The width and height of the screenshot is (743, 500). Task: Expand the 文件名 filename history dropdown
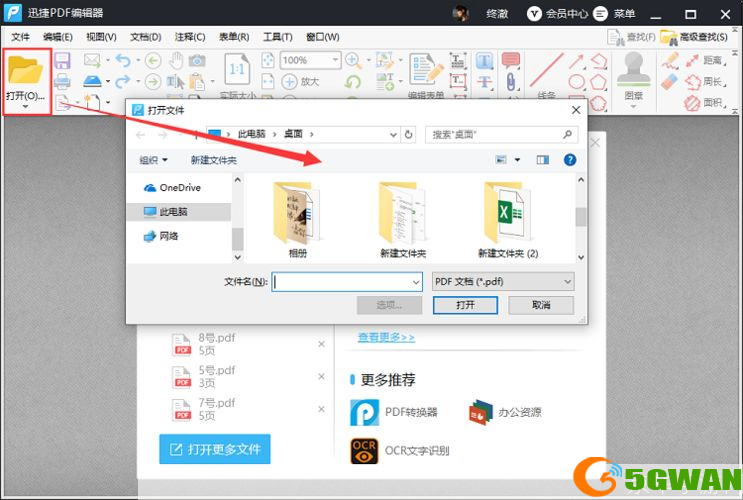(416, 282)
